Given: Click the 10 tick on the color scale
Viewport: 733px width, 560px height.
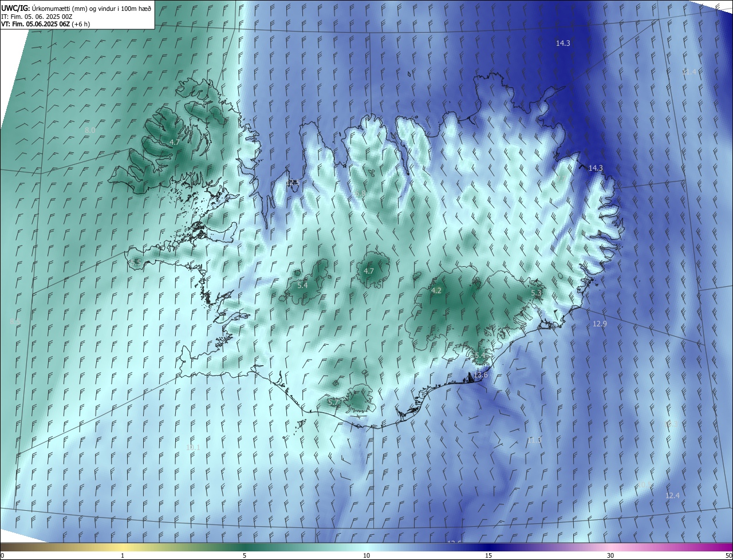Looking at the screenshot, I should point(366,555).
